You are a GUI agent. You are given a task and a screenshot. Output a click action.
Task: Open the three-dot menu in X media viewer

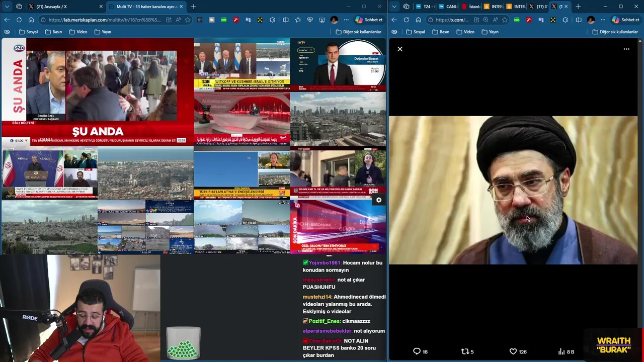click(626, 49)
